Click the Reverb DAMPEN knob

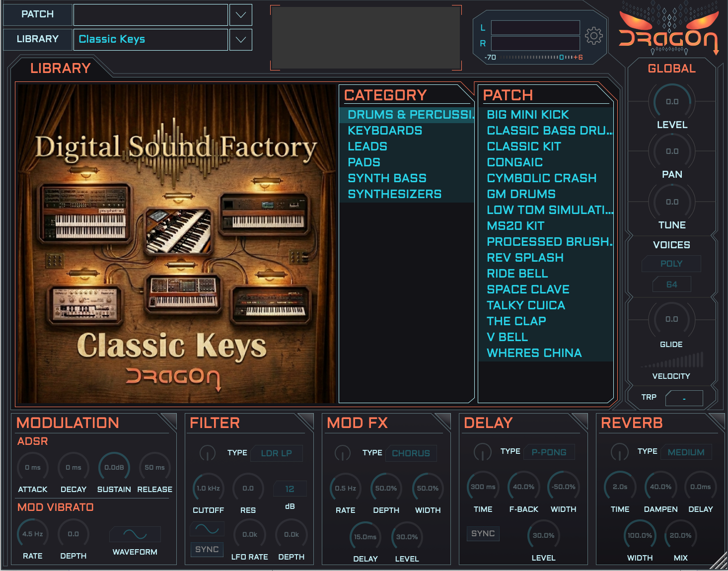(660, 487)
